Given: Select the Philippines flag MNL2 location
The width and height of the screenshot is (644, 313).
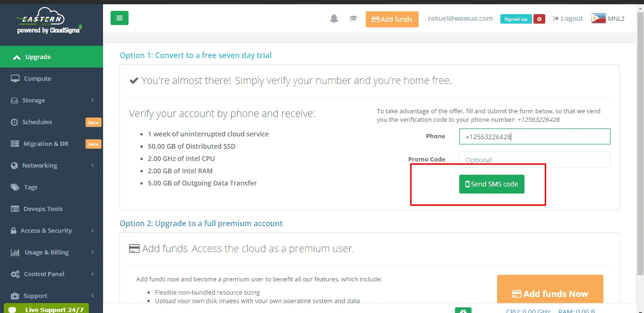Looking at the screenshot, I should (608, 18).
